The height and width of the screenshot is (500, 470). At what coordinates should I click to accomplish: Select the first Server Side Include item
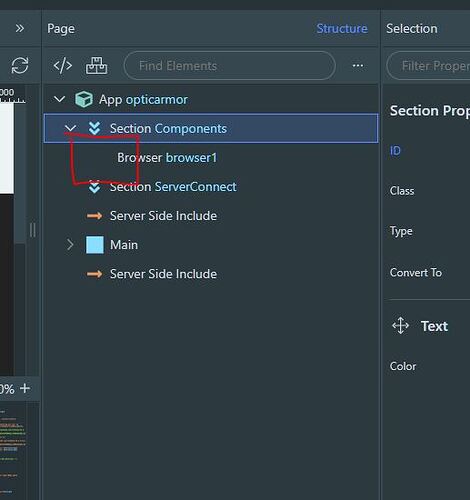(163, 216)
